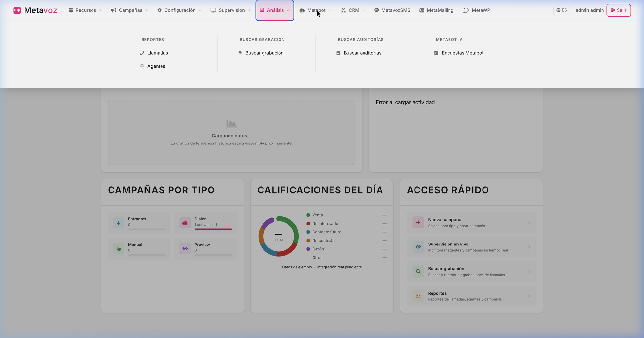Click the MetaWP chat icon
This screenshot has height=338, width=644.
(x=466, y=10)
